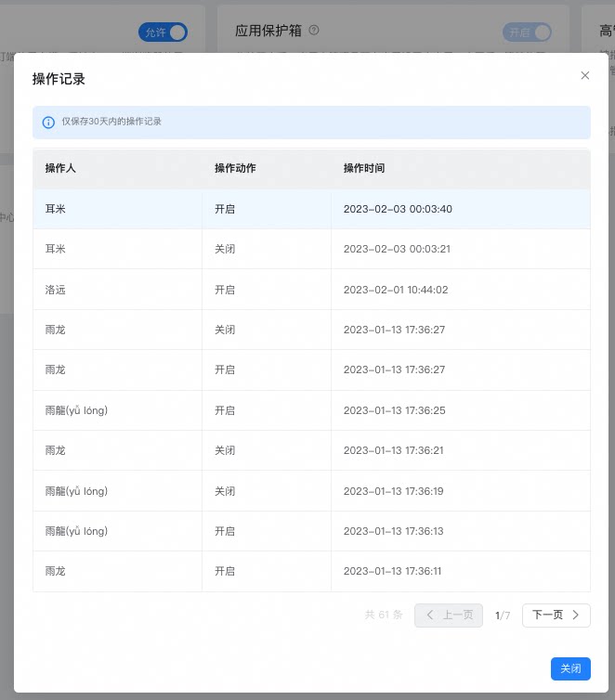The width and height of the screenshot is (615, 700).
Task: Click the row timed 2023-02-03 00:03:21
Action: (x=312, y=249)
